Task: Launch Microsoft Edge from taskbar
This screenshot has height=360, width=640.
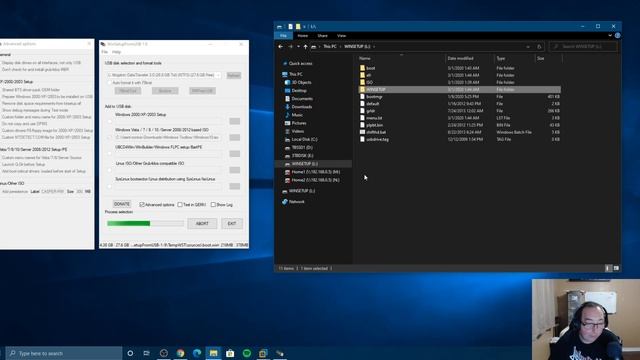Action: click(197, 353)
